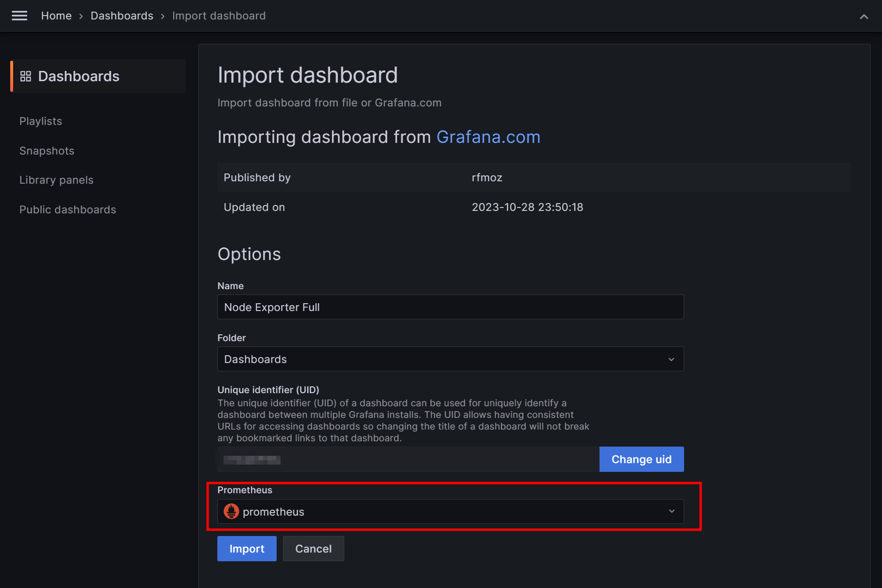Image resolution: width=882 pixels, height=588 pixels.
Task: Click the Import dashboard page title
Action: click(x=308, y=75)
